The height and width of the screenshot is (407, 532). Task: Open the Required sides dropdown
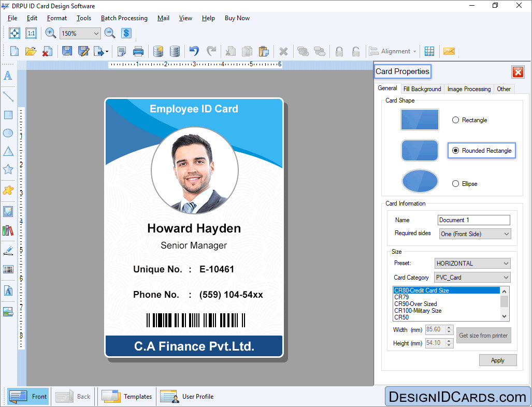(x=475, y=234)
